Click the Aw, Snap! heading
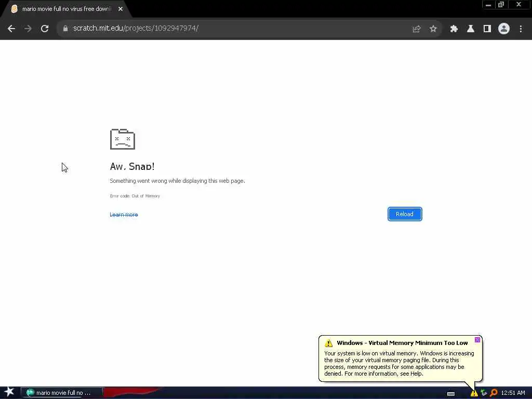This screenshot has width=532, height=399. (132, 166)
